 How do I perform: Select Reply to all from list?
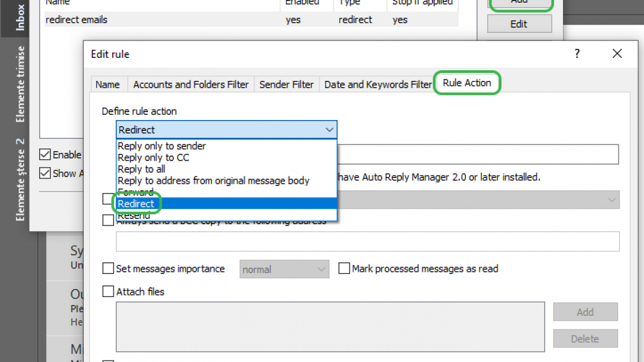coord(141,169)
